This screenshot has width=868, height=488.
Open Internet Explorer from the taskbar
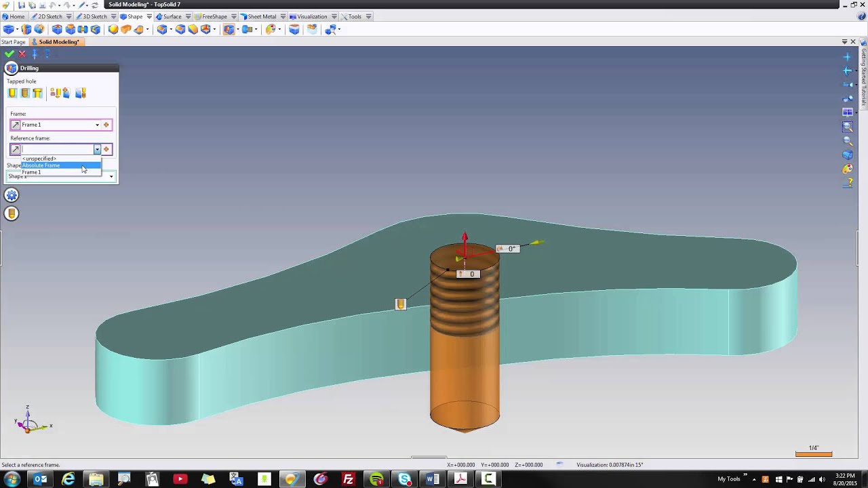click(68, 480)
